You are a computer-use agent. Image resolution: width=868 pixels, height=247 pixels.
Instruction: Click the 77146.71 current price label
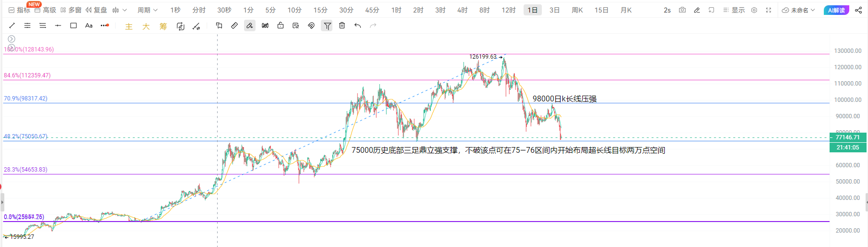tap(848, 137)
